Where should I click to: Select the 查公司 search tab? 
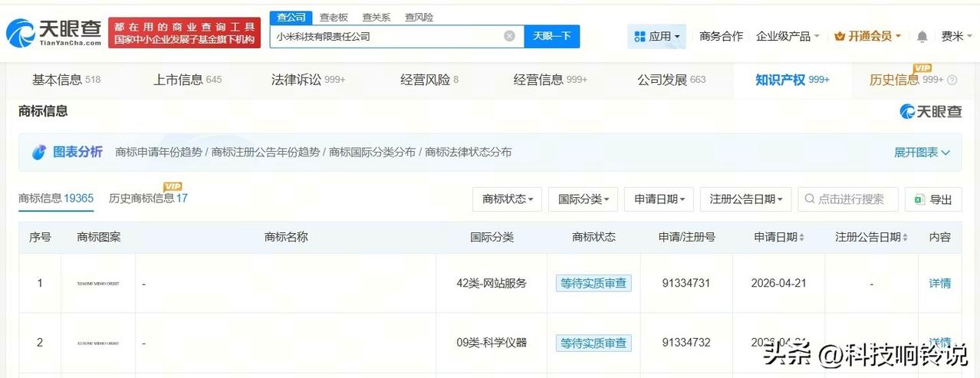coord(291,17)
